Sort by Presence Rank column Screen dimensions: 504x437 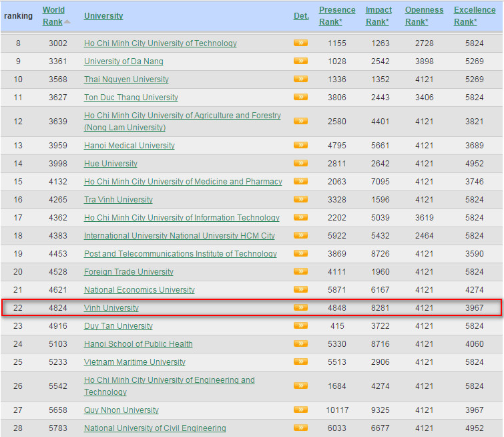pos(337,16)
